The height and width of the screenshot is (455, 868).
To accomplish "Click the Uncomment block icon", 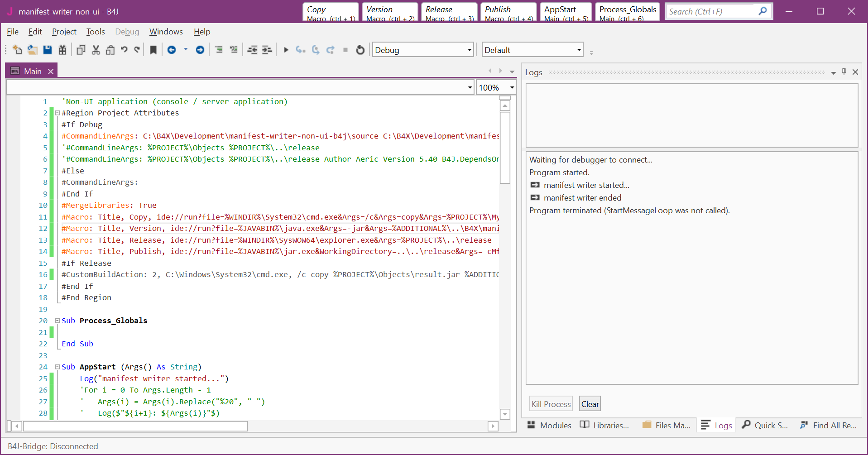I will [x=234, y=50].
